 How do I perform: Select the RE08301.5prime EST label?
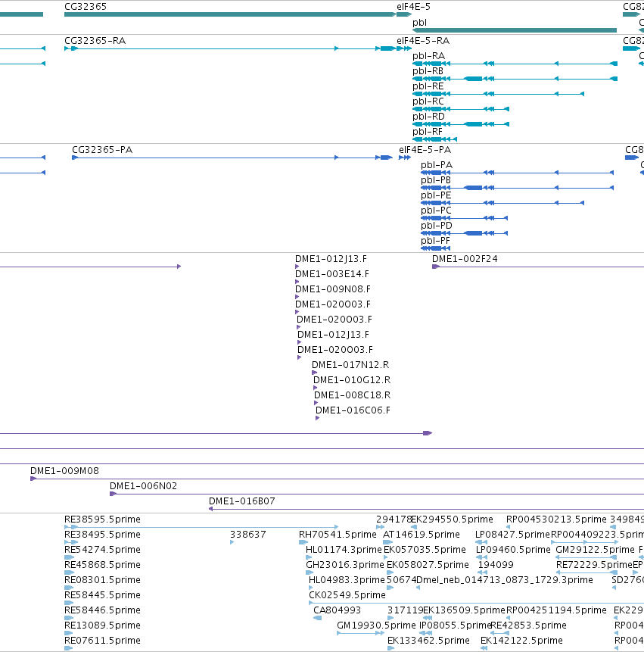click(x=102, y=580)
